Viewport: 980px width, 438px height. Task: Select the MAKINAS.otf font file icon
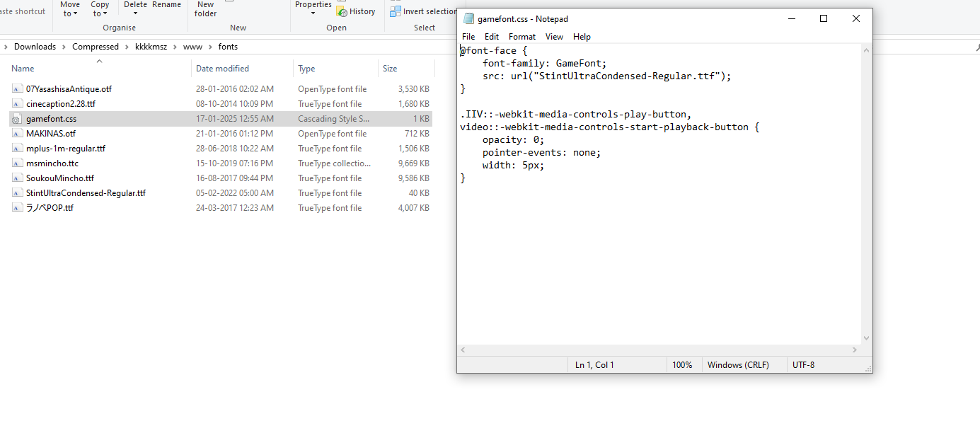(x=18, y=134)
